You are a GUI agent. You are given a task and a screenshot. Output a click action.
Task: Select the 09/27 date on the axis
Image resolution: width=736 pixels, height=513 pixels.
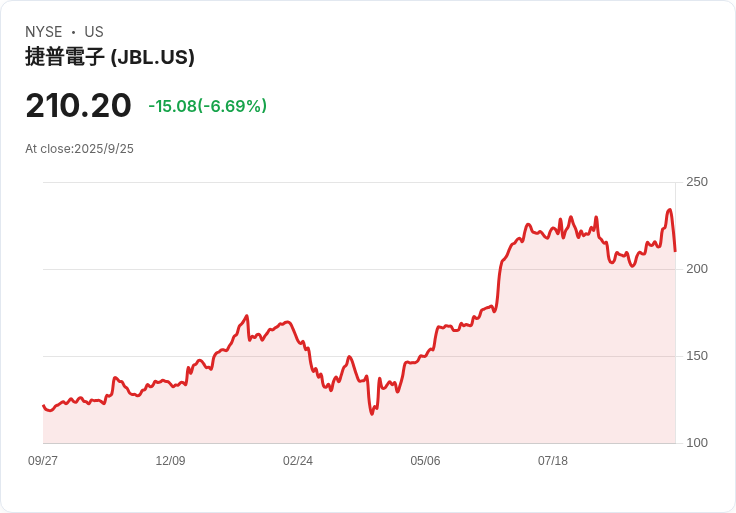43,461
